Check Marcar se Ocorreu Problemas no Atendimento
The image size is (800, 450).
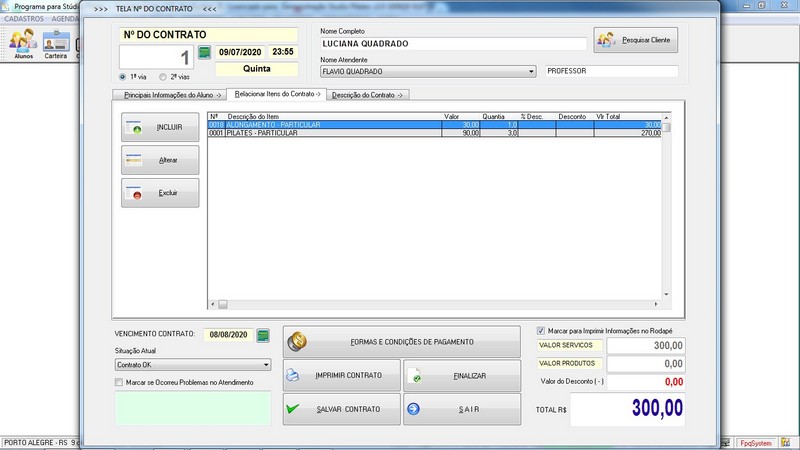tap(119, 382)
